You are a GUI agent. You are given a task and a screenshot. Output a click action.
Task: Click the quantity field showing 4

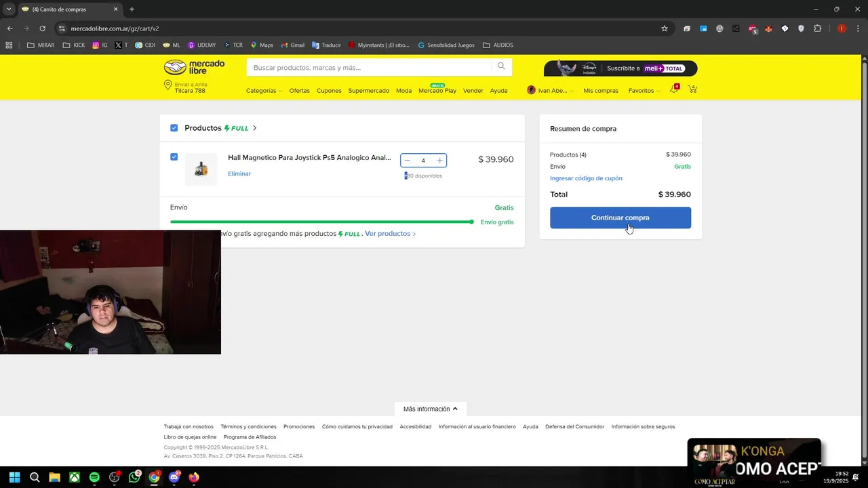coord(423,161)
